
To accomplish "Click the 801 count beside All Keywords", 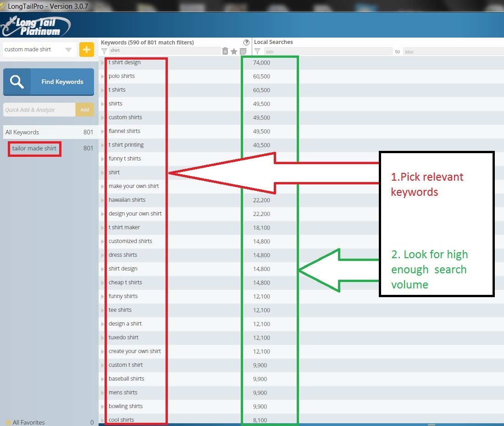I will (x=88, y=132).
